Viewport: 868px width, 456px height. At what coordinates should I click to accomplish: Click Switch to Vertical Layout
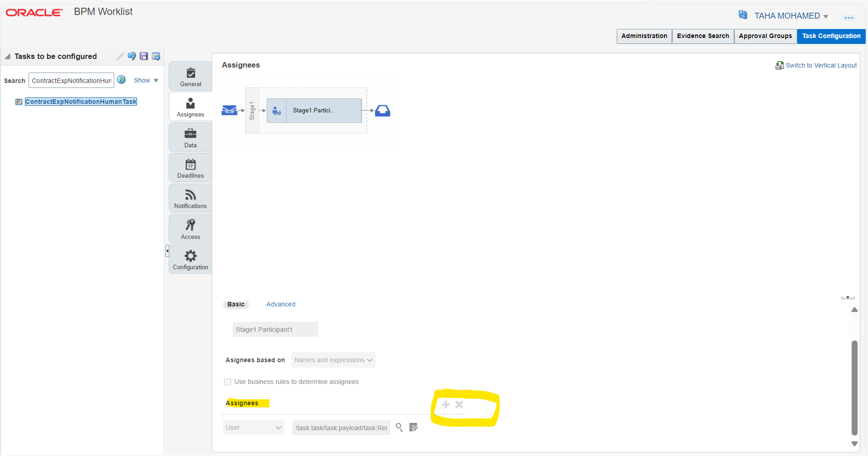click(820, 65)
